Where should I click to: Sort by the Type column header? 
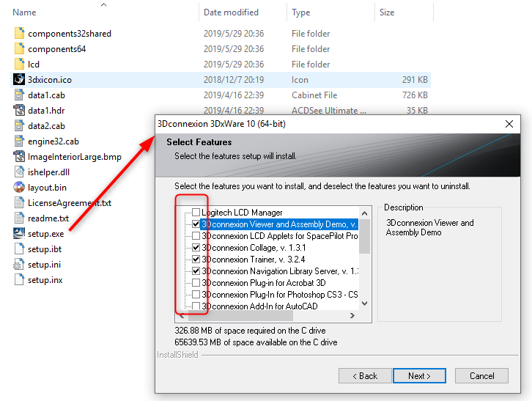(300, 12)
